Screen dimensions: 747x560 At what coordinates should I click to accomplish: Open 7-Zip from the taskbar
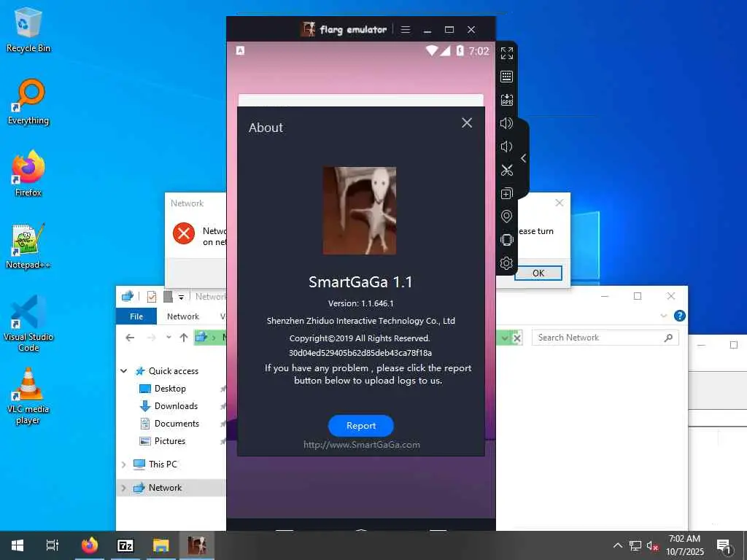coord(125,545)
